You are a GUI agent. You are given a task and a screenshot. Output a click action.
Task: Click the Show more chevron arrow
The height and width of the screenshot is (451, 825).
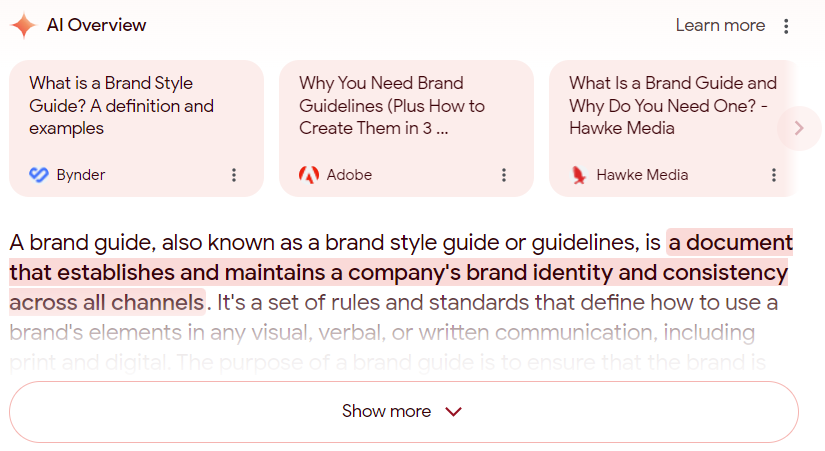click(454, 412)
